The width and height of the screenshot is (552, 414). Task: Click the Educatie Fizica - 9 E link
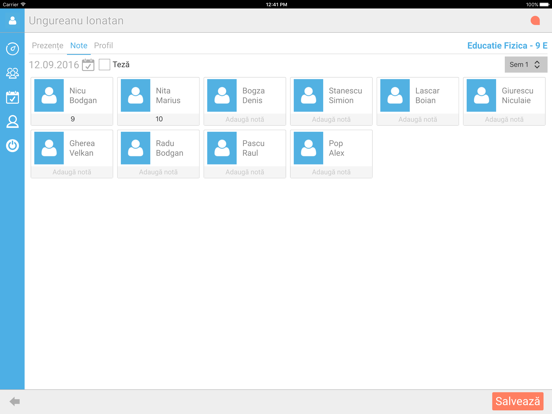click(x=507, y=45)
